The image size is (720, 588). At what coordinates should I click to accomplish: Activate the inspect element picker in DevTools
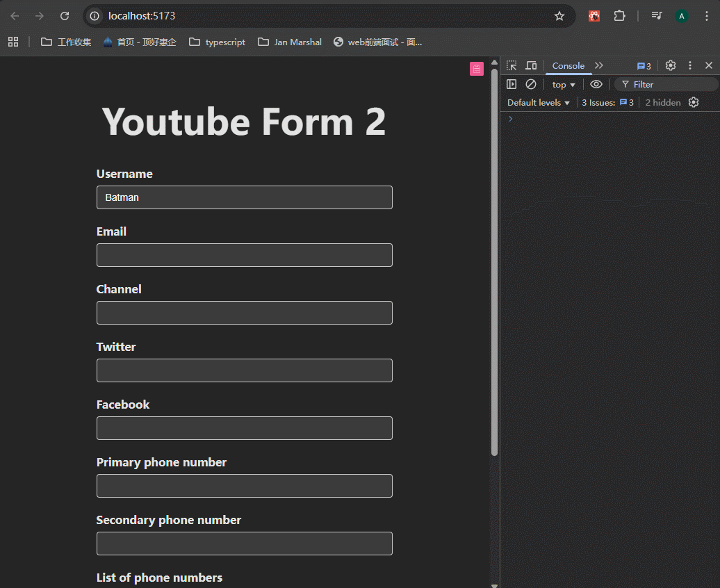pos(512,65)
